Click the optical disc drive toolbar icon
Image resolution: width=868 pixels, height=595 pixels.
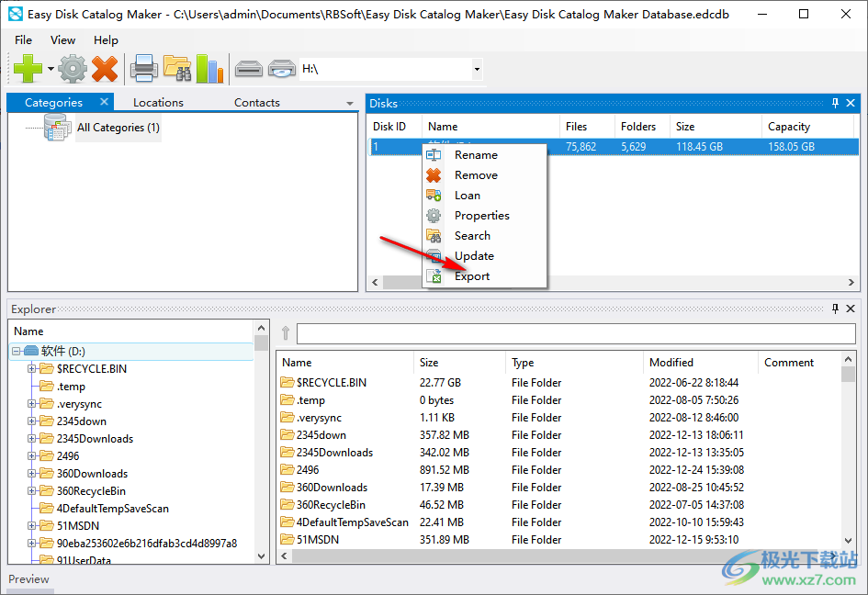(282, 69)
